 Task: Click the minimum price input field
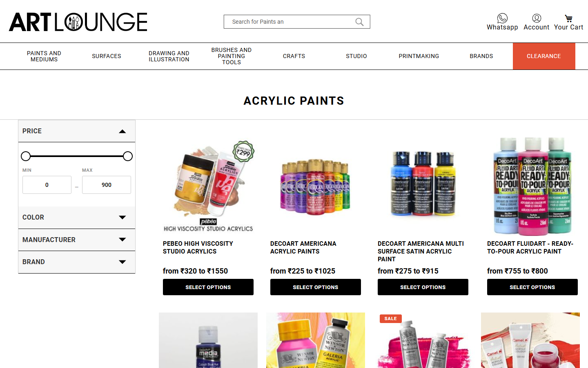pyautogui.click(x=47, y=185)
